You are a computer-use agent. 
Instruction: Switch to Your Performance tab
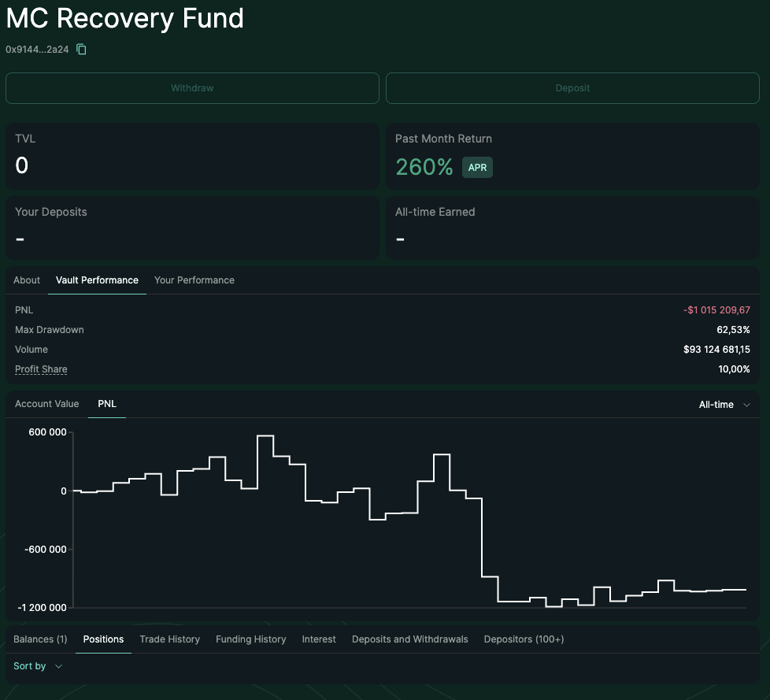194,280
